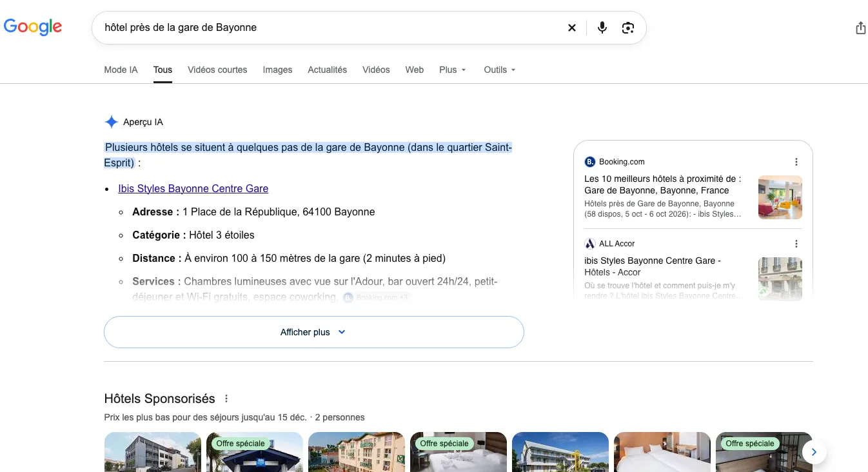Open the ibis Styles Bayonne Accor result
Viewport: 868px width, 472px height.
click(x=653, y=266)
